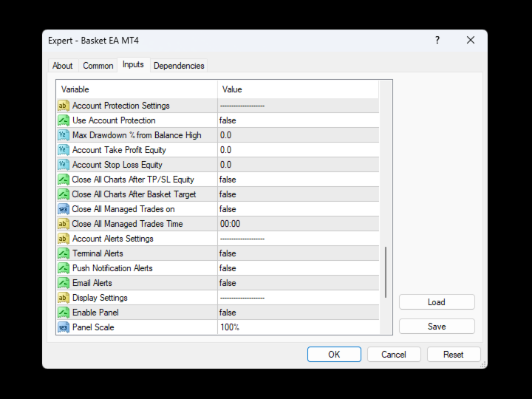The height and width of the screenshot is (399, 532).
Task: Select the Display Settings row label
Action: coord(100,298)
